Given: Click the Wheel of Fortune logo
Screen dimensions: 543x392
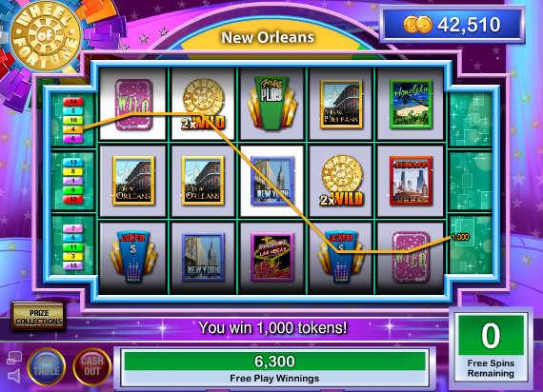Looking at the screenshot, I should (x=46, y=35).
